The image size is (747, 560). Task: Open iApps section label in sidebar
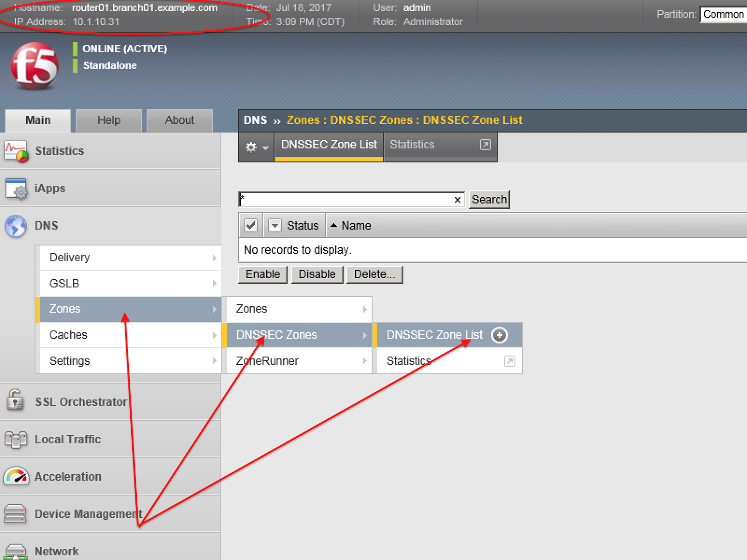tap(50, 189)
